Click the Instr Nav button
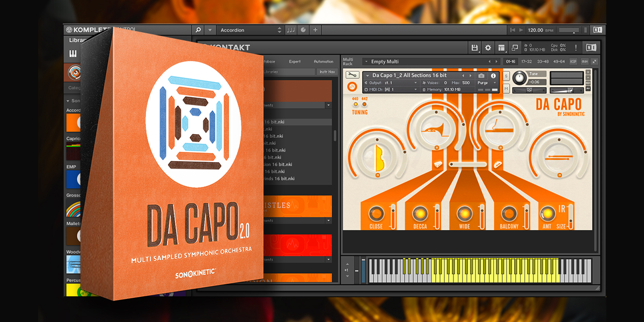This screenshot has width=644, height=322. pos(326,71)
